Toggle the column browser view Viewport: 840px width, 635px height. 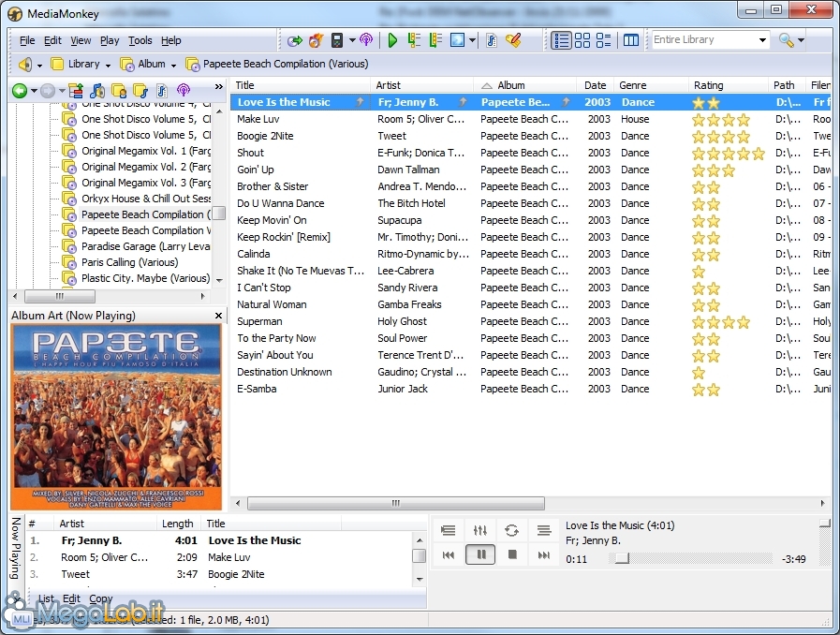click(x=631, y=40)
